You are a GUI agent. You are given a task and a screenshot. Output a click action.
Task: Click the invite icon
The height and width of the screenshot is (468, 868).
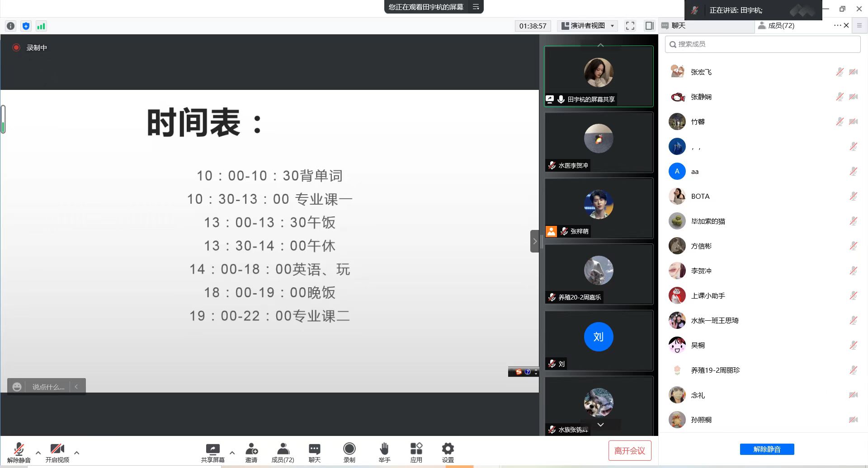[251, 452]
